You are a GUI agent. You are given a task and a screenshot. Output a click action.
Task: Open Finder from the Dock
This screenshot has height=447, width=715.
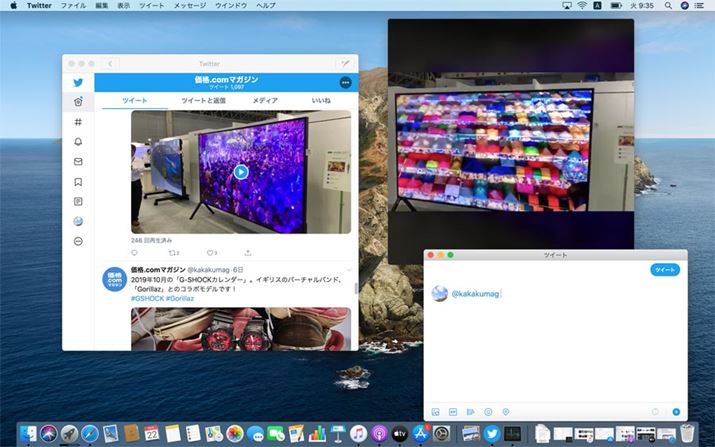click(x=28, y=433)
